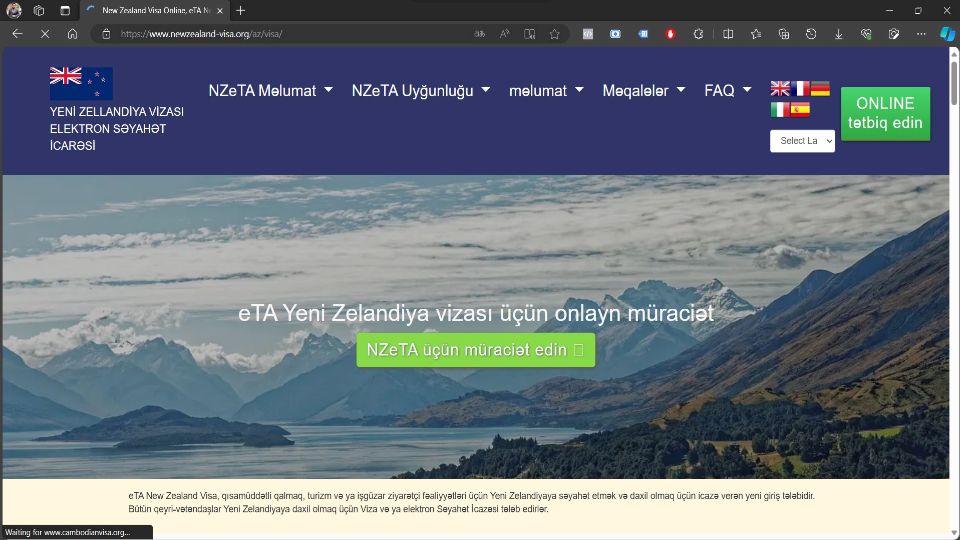Image resolution: width=960 pixels, height=540 pixels.
Task: Click the translate page icon
Action: 479,34
